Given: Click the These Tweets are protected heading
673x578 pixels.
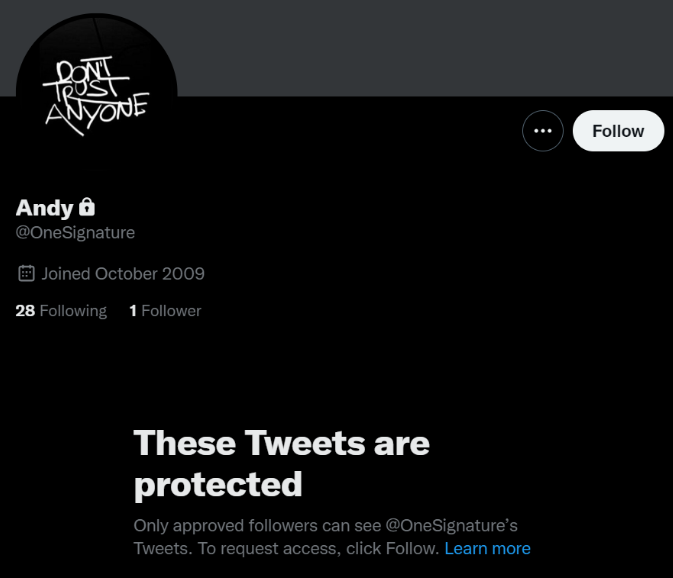Looking at the screenshot, I should pyautogui.click(x=282, y=464).
